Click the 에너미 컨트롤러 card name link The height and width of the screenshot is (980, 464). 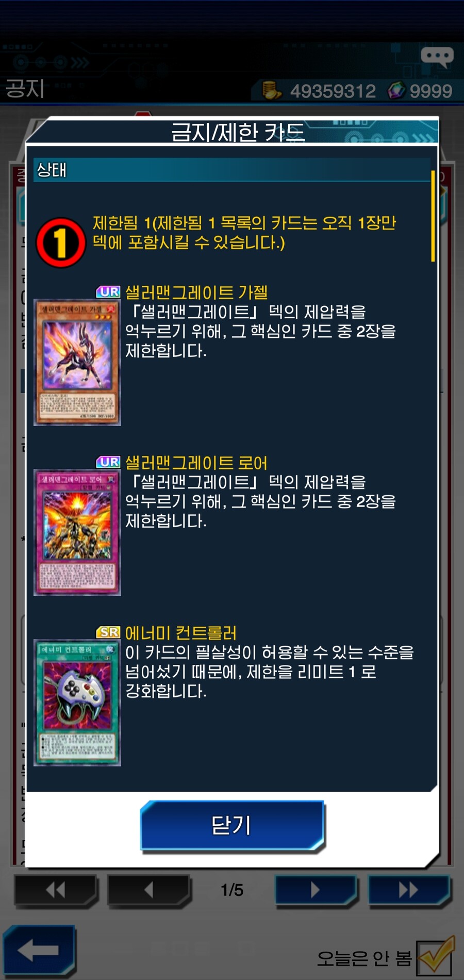point(181,633)
